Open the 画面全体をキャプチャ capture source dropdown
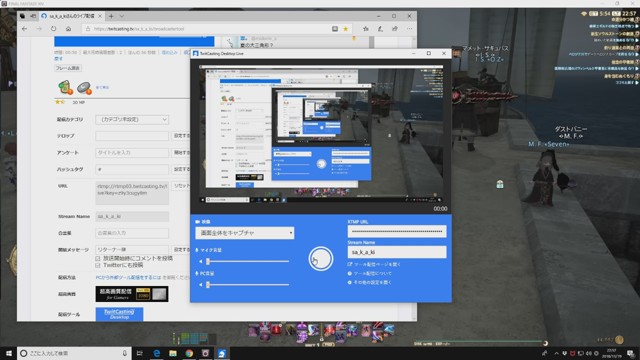The height and width of the screenshot is (360, 640). coord(244,233)
